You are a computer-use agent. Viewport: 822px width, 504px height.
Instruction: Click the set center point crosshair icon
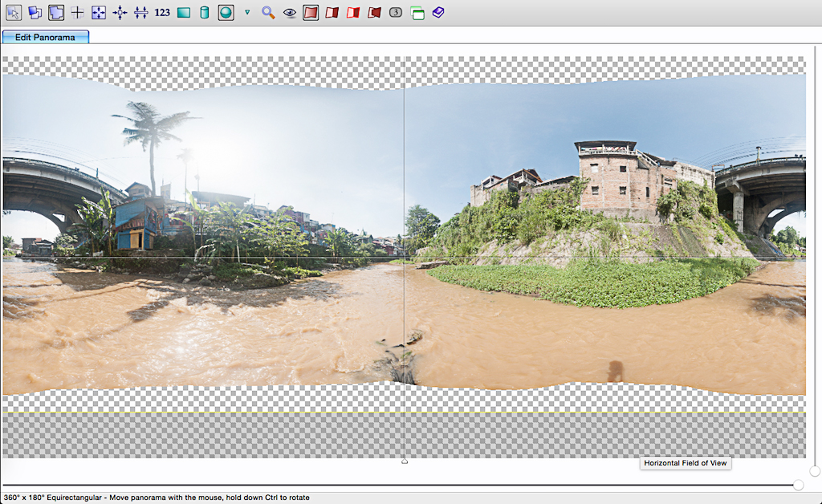pos(77,12)
